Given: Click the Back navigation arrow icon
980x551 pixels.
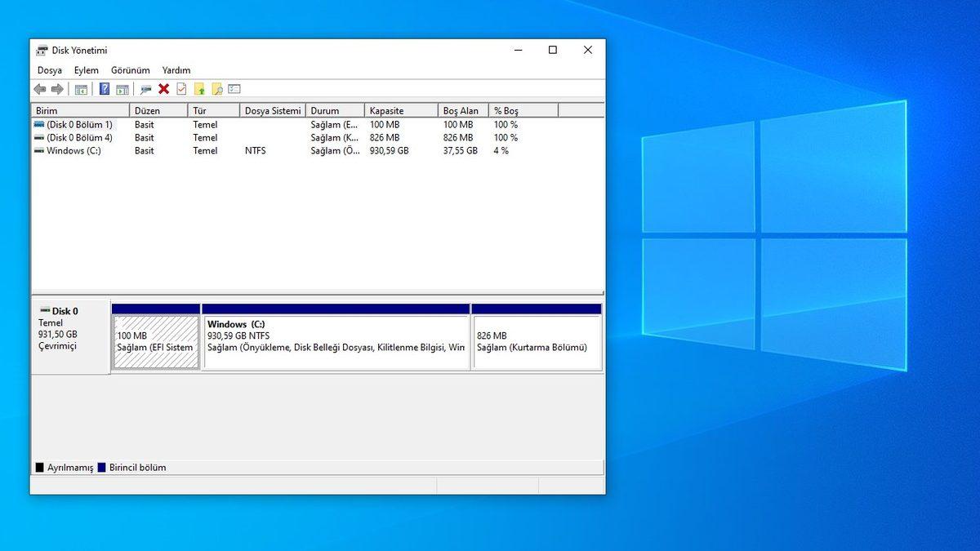Looking at the screenshot, I should coord(38,89).
